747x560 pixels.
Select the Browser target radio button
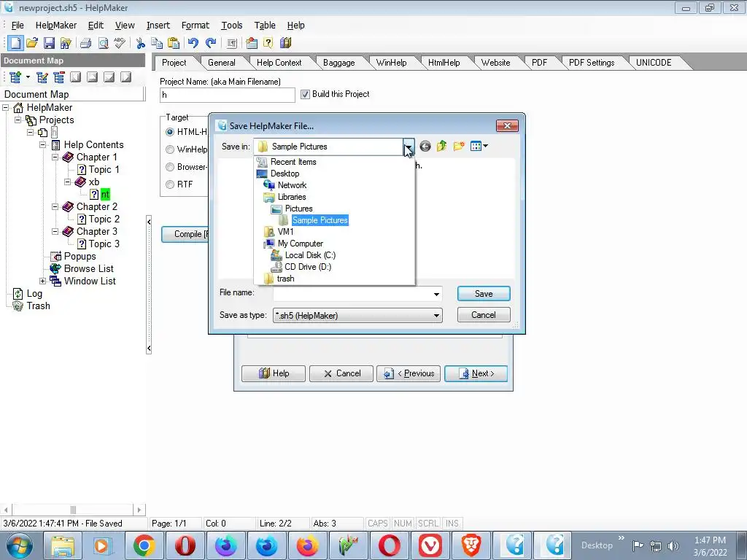(169, 167)
